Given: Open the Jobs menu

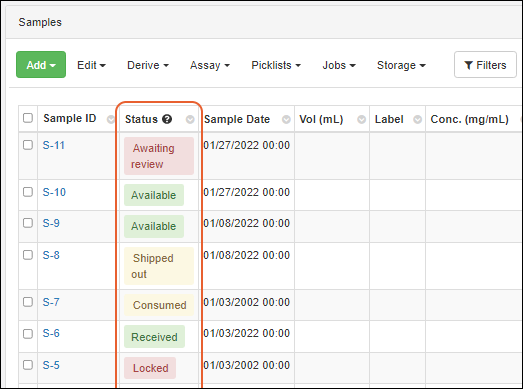Looking at the screenshot, I should [x=339, y=65].
